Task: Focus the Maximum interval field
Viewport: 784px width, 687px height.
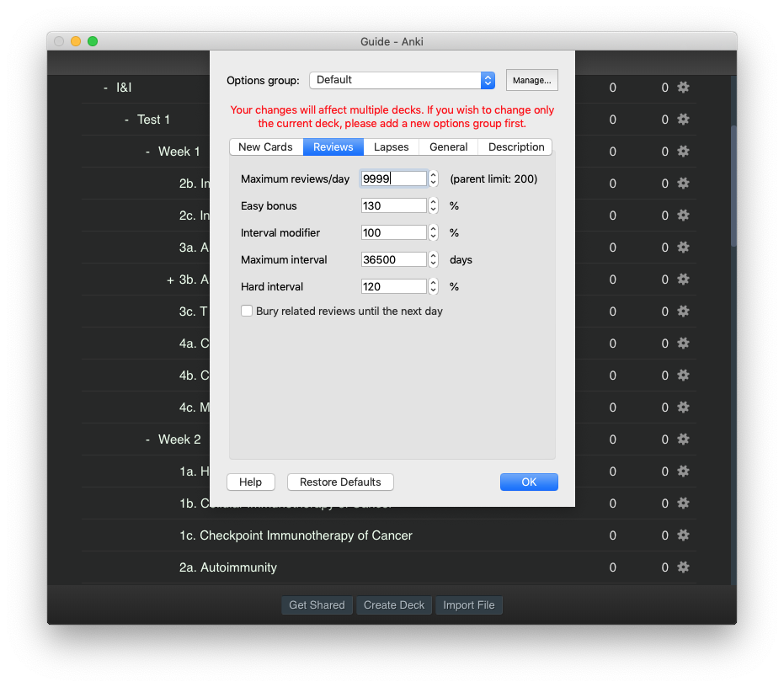Action: [393, 259]
